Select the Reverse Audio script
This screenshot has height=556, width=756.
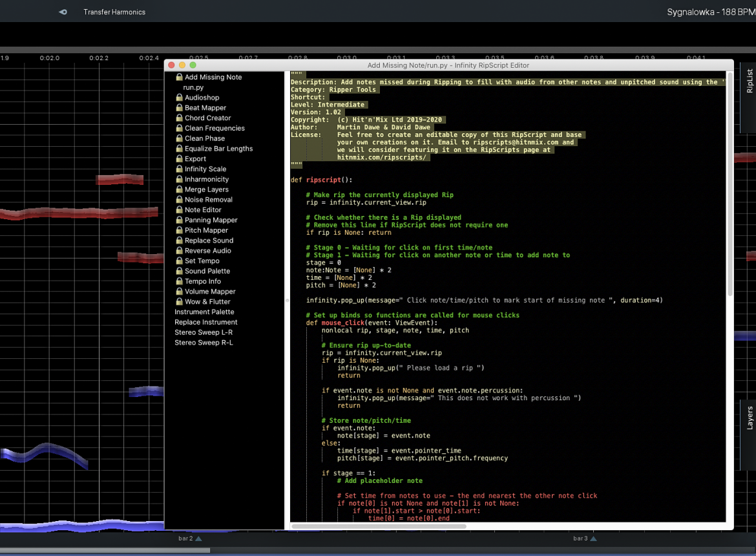208,250
